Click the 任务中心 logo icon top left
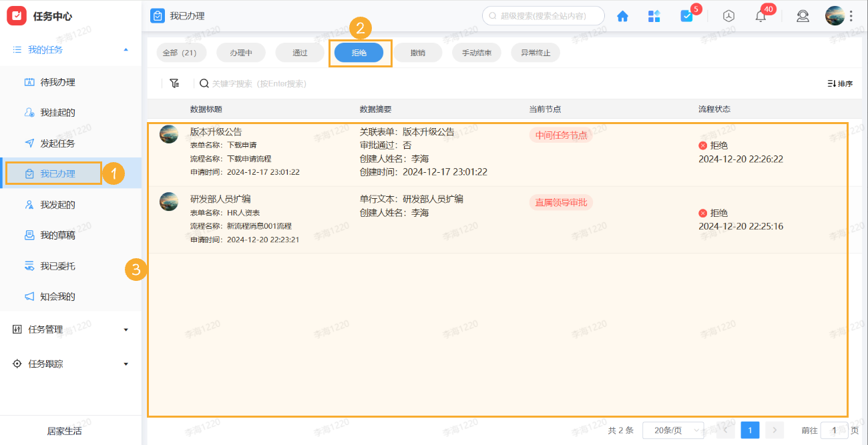868x445 pixels. [x=16, y=15]
